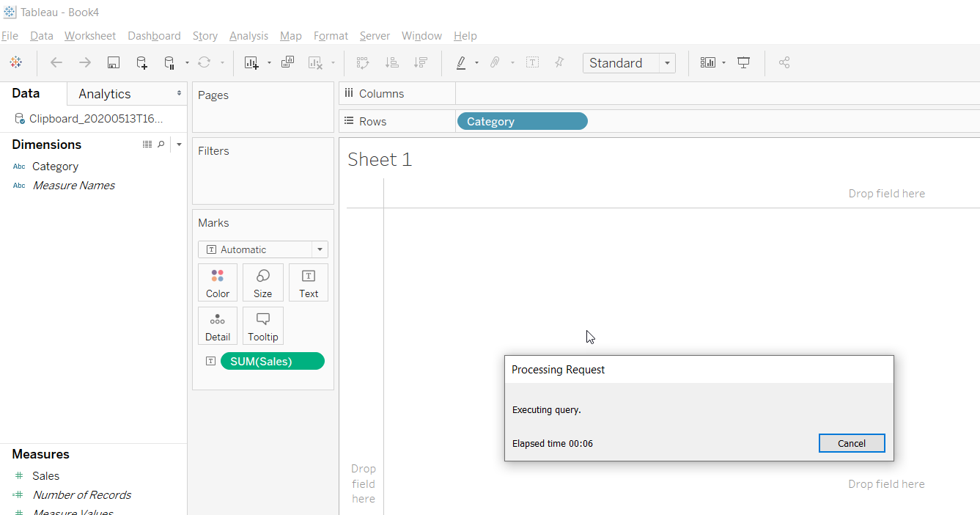The width and height of the screenshot is (980, 515).
Task: Switch to the Analytics pane tab
Action: 105,94
